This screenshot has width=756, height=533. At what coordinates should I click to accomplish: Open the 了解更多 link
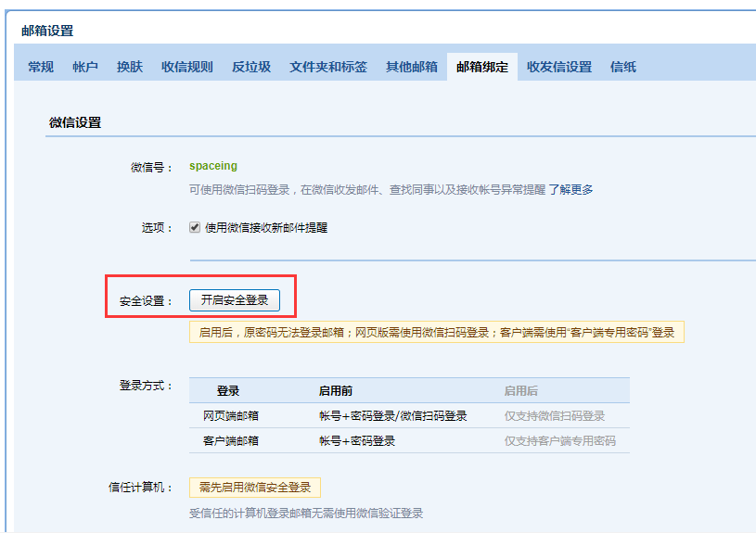570,190
